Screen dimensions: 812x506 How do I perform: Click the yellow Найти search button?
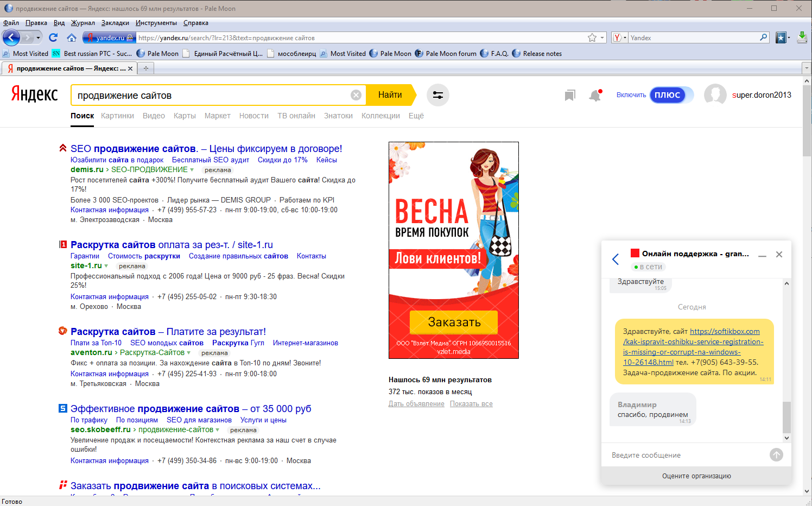390,95
